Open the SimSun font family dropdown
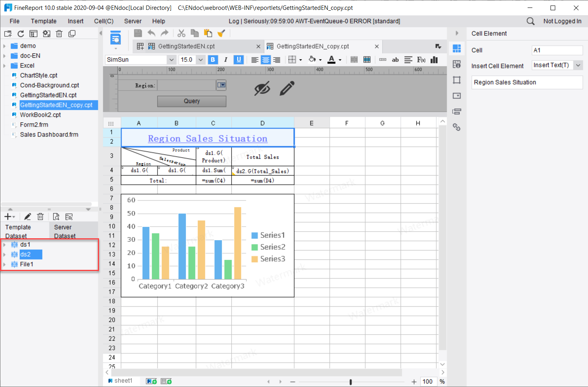588x387 pixels. [171, 60]
